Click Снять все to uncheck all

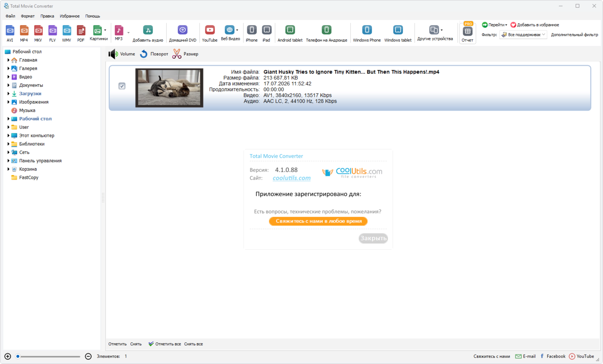coord(193,344)
